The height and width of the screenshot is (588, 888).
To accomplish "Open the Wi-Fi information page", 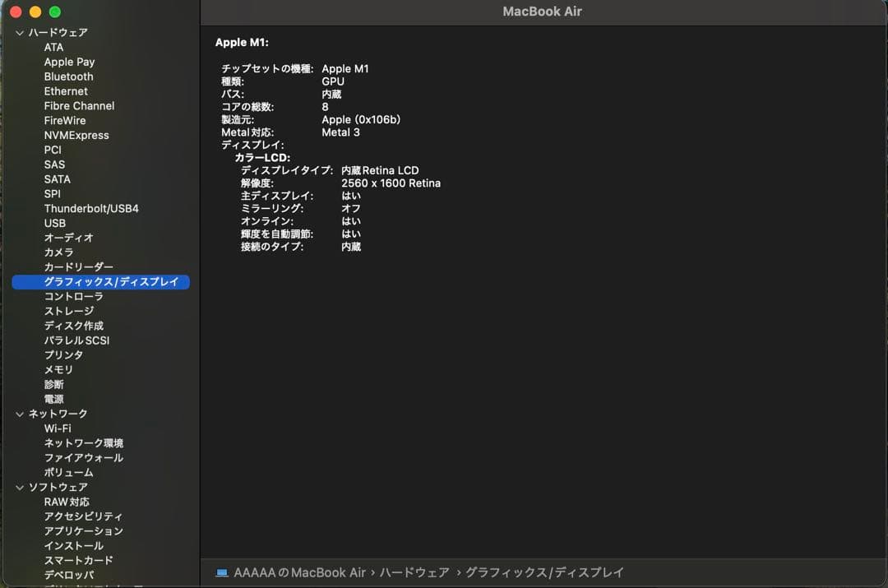I will (x=58, y=428).
